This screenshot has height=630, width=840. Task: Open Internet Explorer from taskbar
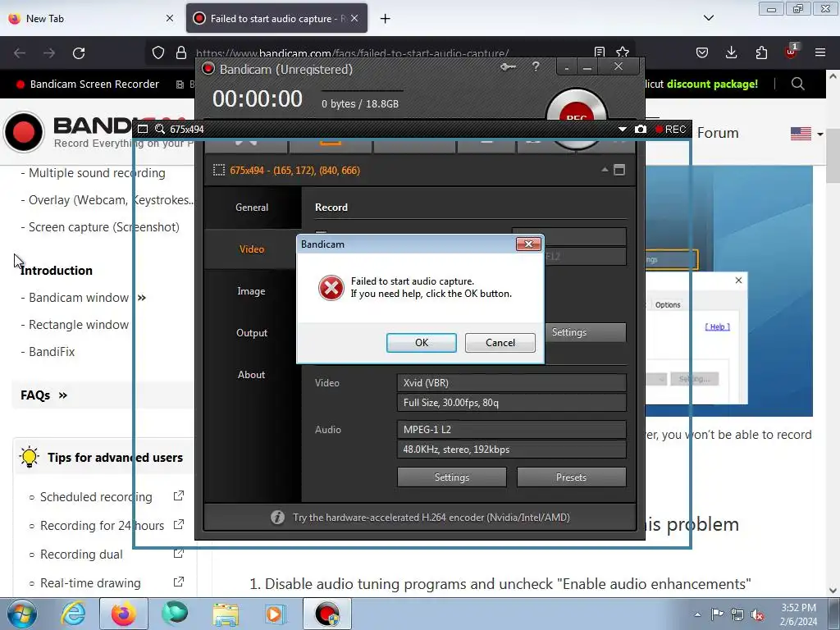73,614
